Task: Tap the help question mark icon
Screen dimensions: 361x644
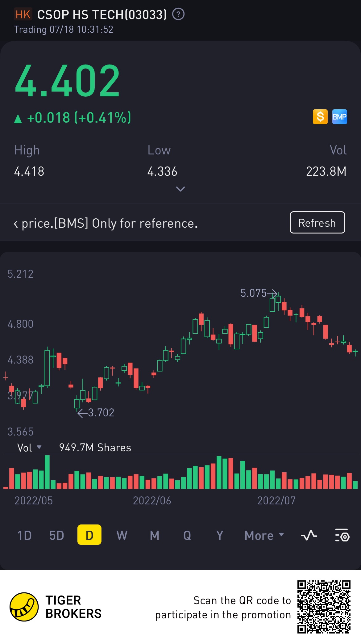Action: point(178,14)
